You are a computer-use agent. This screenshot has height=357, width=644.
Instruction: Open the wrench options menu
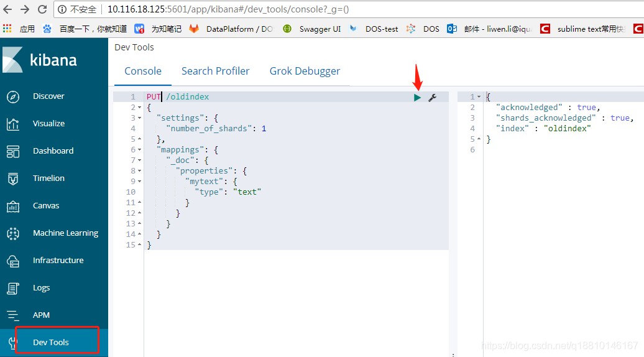pyautogui.click(x=432, y=98)
